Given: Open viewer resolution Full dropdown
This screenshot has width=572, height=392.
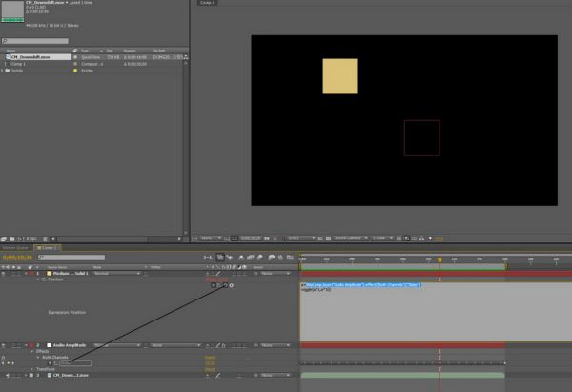Looking at the screenshot, I should [x=301, y=238].
